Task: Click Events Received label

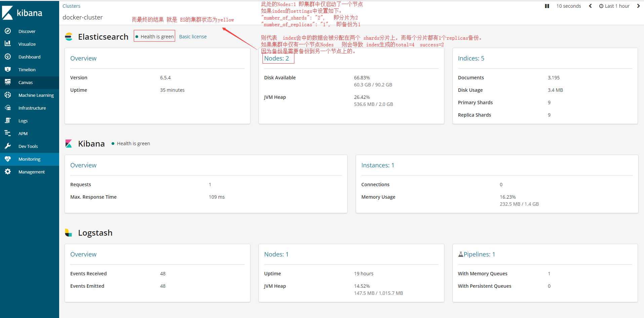Action: click(88, 274)
